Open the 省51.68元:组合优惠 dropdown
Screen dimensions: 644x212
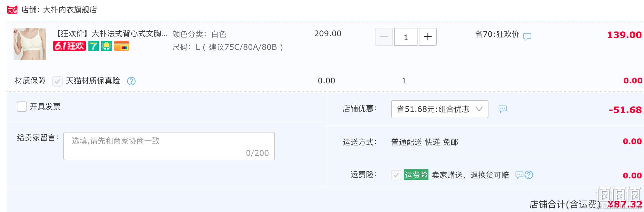tap(439, 109)
